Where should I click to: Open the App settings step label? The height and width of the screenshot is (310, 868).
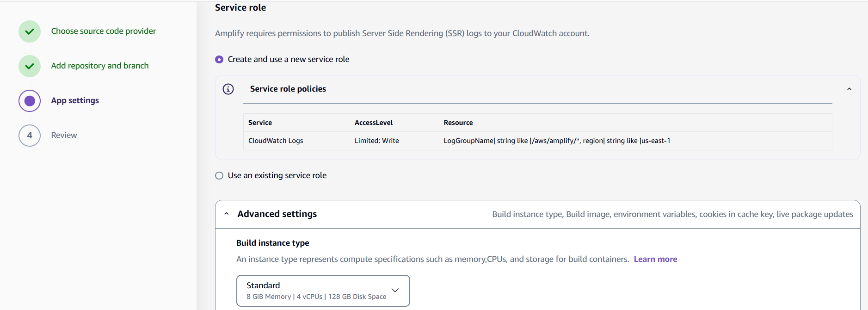click(75, 100)
